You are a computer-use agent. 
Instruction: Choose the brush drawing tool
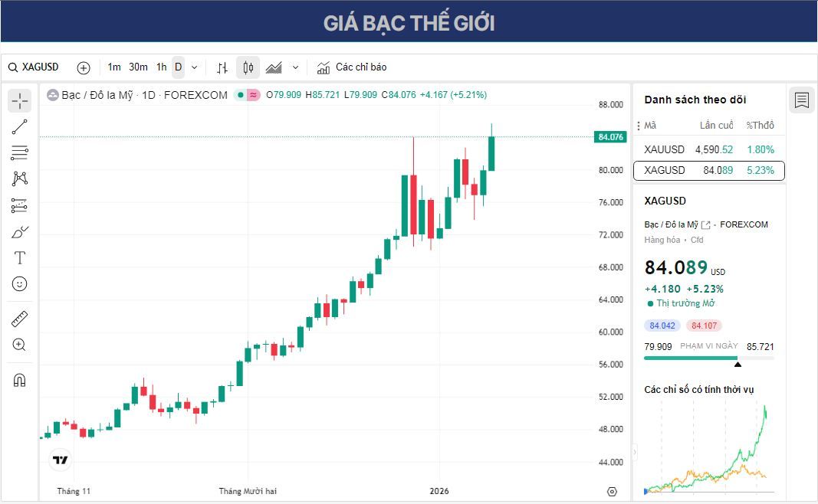20,231
